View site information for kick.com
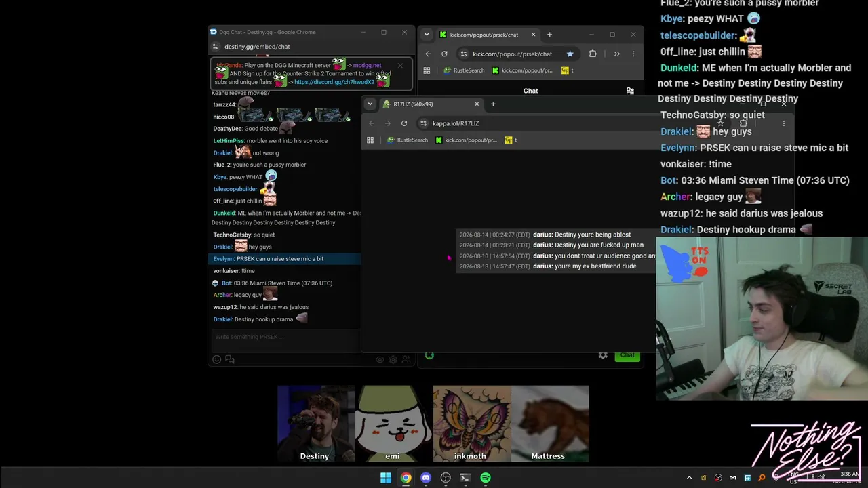This screenshot has height=488, width=868. [463, 54]
